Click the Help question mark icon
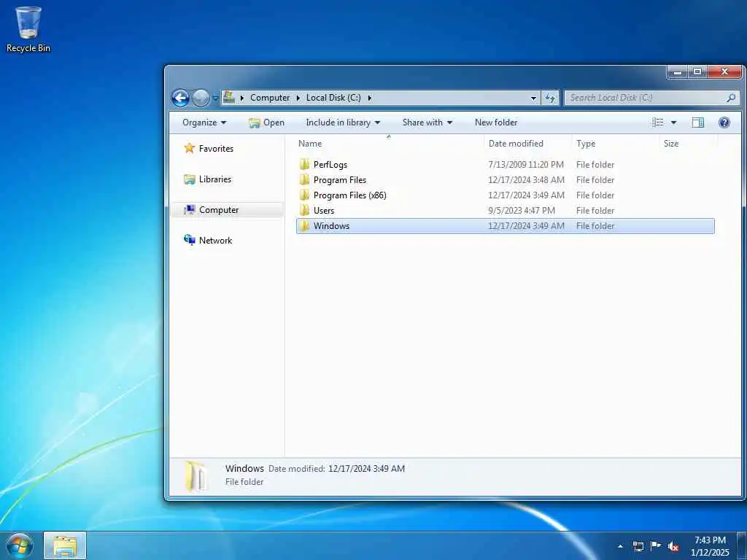747x560 pixels. 724,122
